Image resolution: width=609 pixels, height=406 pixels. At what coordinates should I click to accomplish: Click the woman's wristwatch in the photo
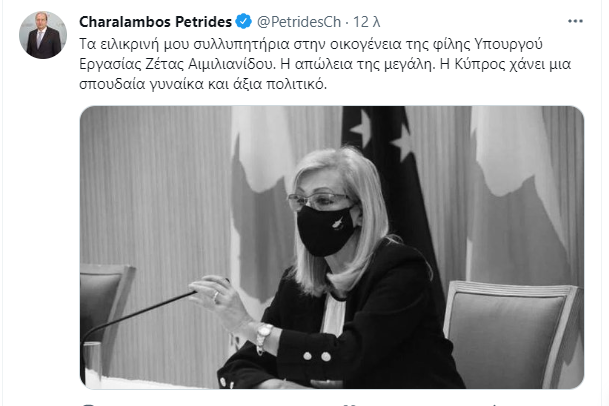tap(263, 334)
